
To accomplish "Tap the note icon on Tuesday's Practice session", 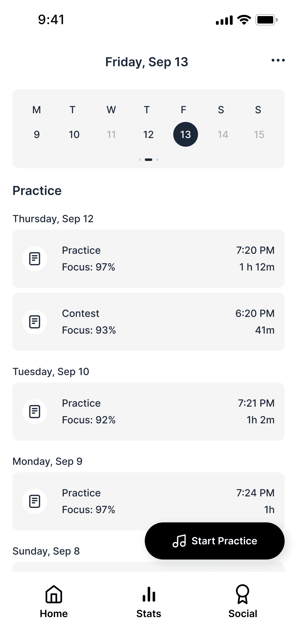I will click(x=35, y=412).
